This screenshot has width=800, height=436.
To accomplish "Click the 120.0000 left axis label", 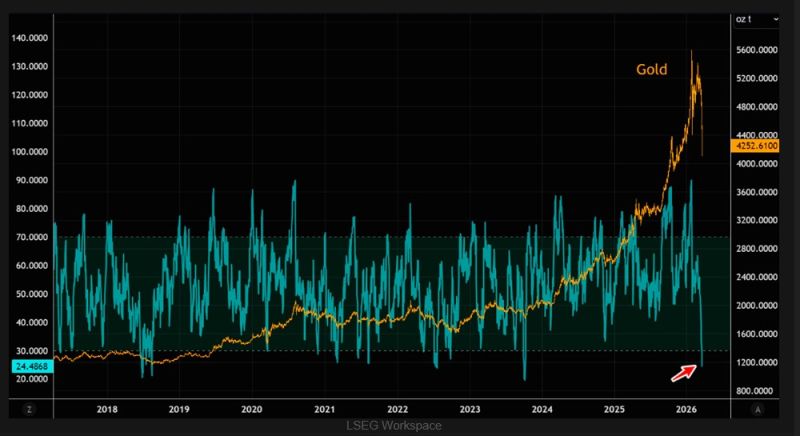I will coord(30,95).
